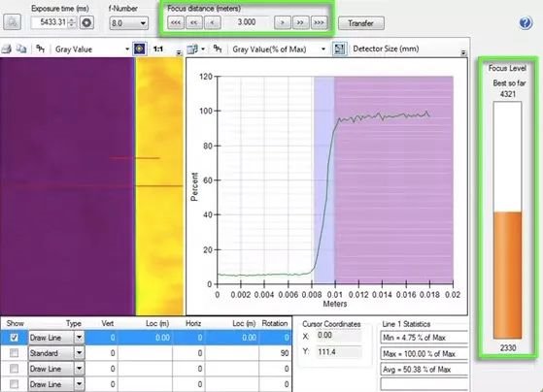Viewport: 543px width, 392px height.
Task: Check the Show box in third row
Action: tap(14, 369)
